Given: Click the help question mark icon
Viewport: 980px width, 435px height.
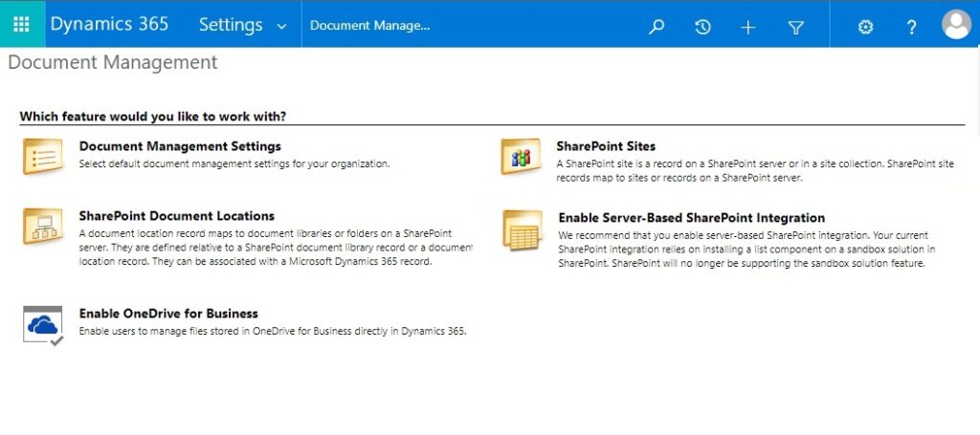Looking at the screenshot, I should 911,28.
